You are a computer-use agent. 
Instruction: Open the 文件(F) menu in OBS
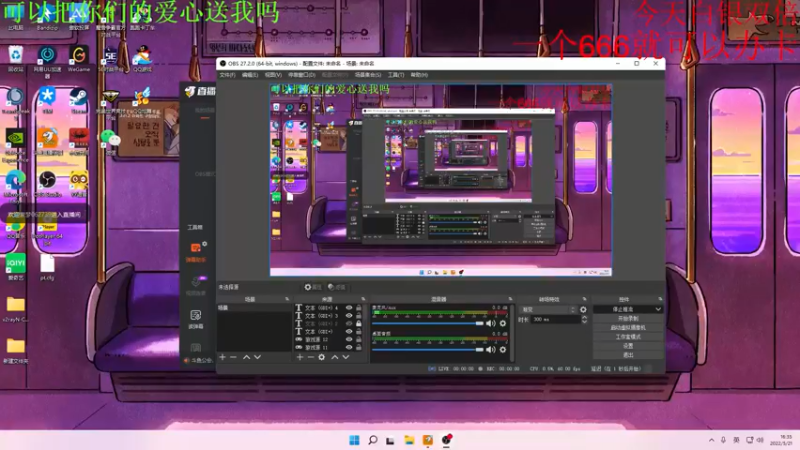pyautogui.click(x=227, y=75)
